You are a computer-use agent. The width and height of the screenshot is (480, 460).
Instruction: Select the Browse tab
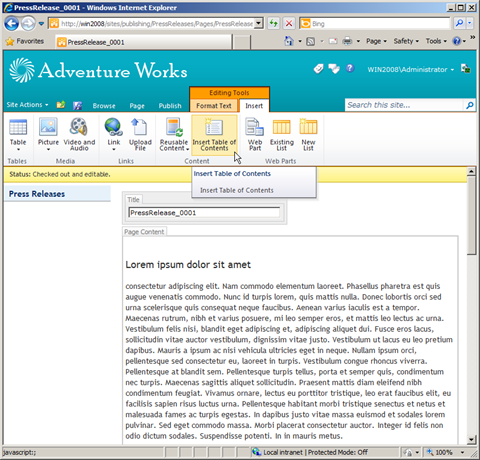[x=104, y=106]
